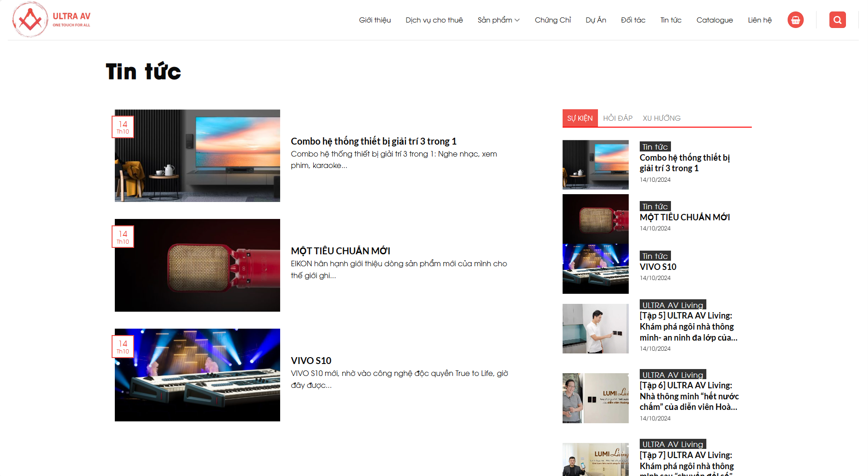Select the SỰ KIỆN tab

(580, 118)
